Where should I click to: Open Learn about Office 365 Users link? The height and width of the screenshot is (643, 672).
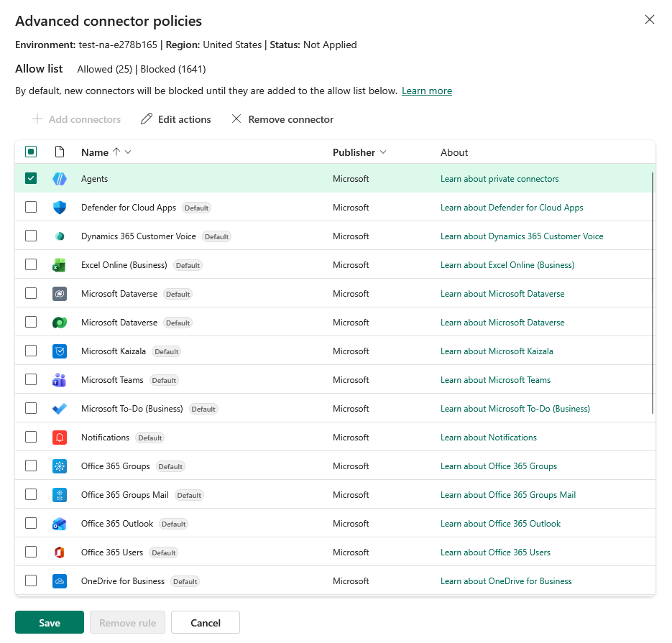coord(495,552)
